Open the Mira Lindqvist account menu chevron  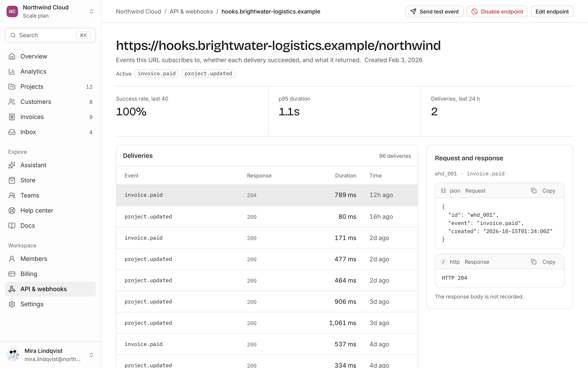tap(91, 355)
